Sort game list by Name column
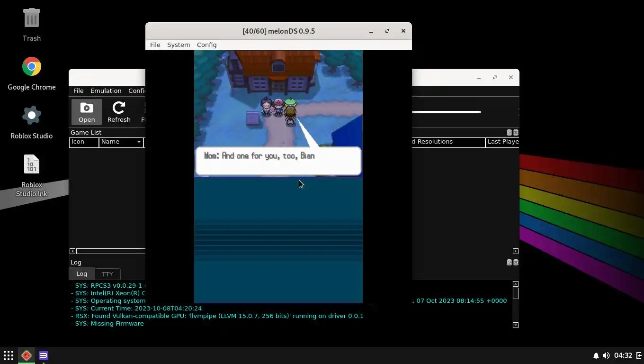Viewport: 644px width, 364px height. 121,142
